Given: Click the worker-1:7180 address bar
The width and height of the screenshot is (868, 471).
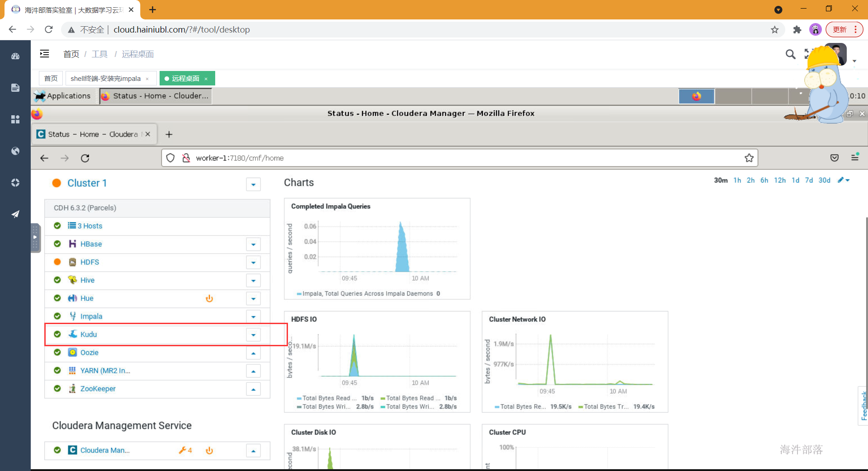Looking at the screenshot, I should tap(460, 158).
